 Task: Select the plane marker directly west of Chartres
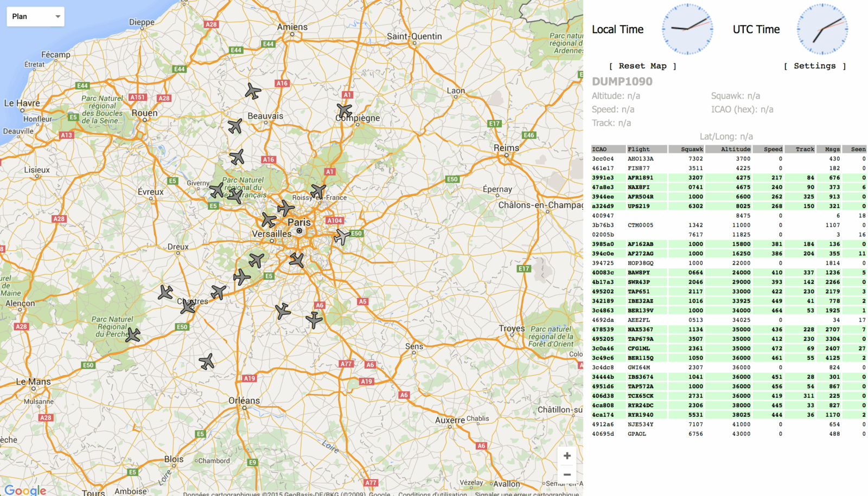click(165, 292)
